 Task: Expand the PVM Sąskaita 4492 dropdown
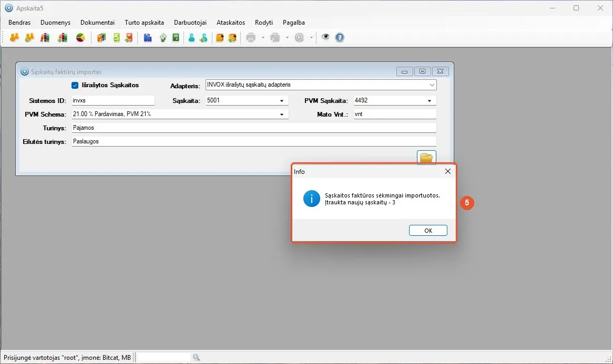(429, 101)
